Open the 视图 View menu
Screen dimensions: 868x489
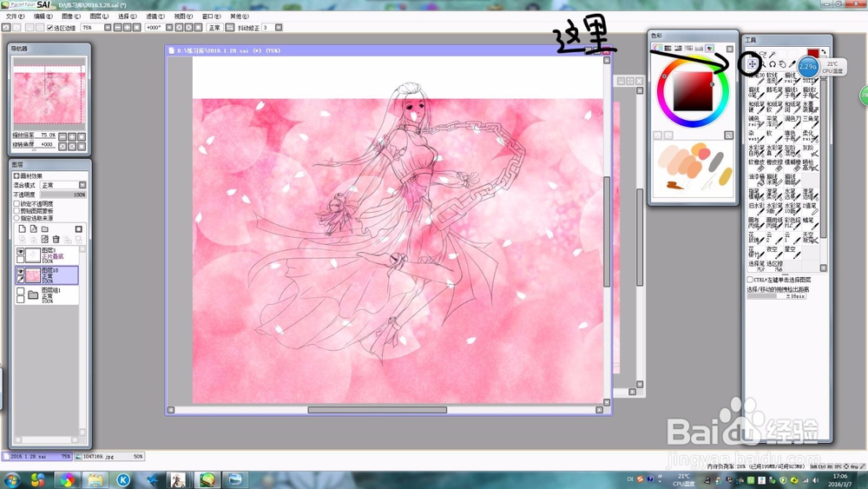pos(182,17)
